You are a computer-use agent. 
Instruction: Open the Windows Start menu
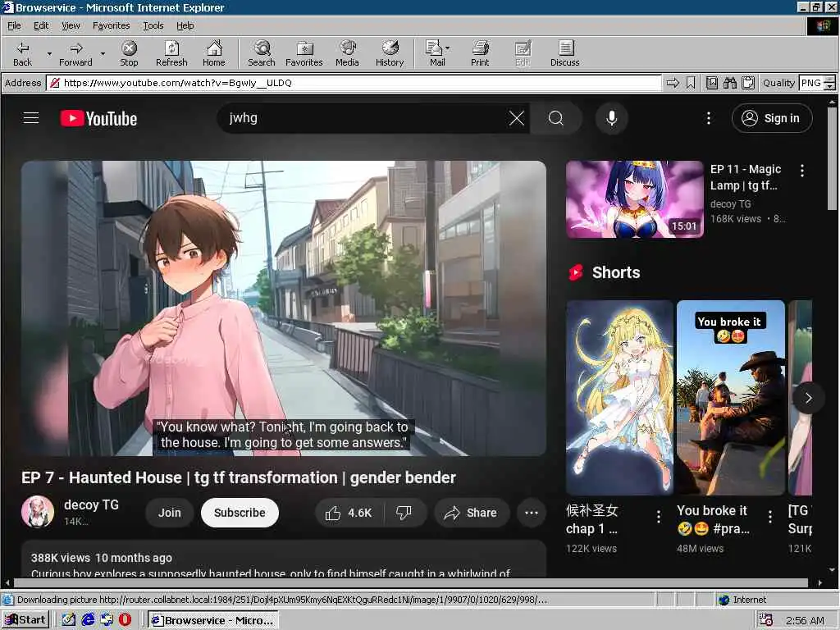tap(25, 620)
